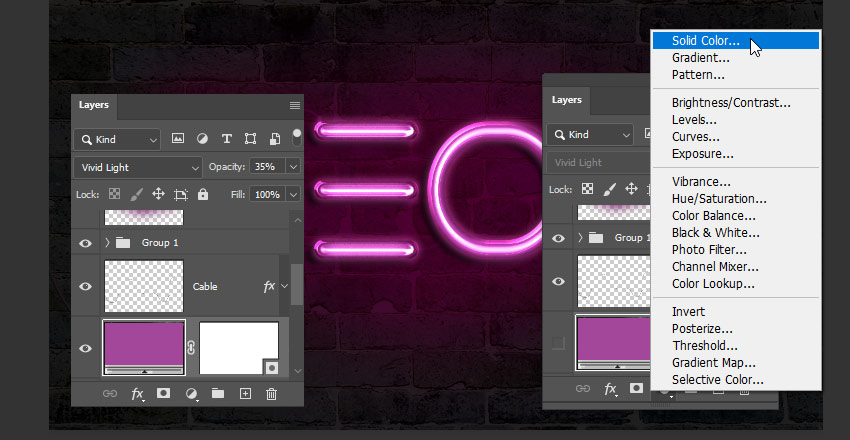Viewport: 850px width, 440px height.
Task: Hide the purple fill layer in left panel
Action: point(86,348)
